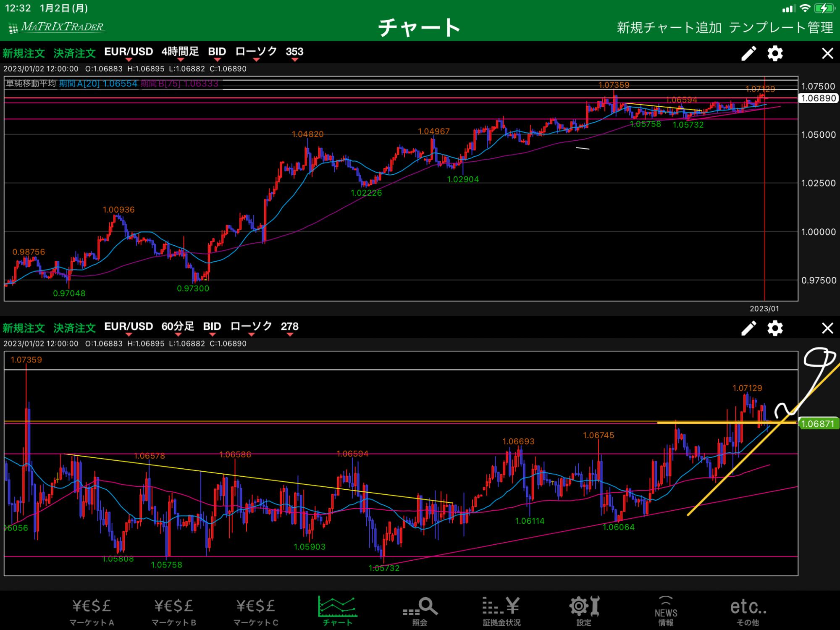Tap the 1.04820 high label

(x=308, y=134)
